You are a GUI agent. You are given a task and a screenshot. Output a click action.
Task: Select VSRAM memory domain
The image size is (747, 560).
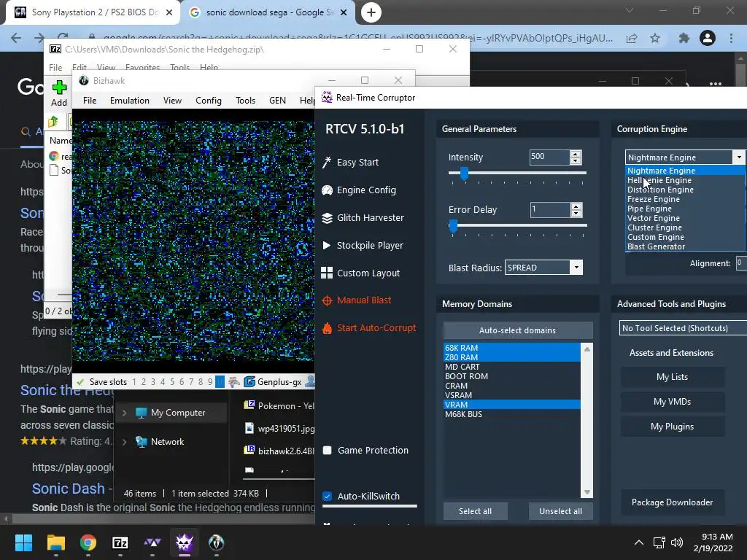coord(511,395)
